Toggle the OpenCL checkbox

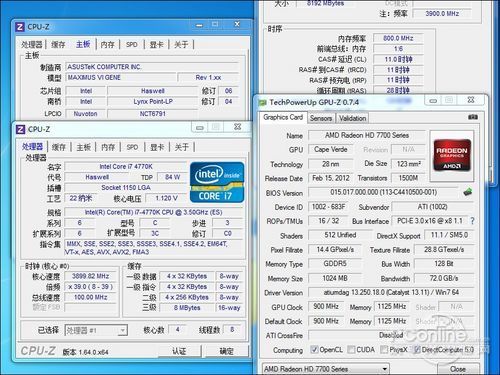314,349
